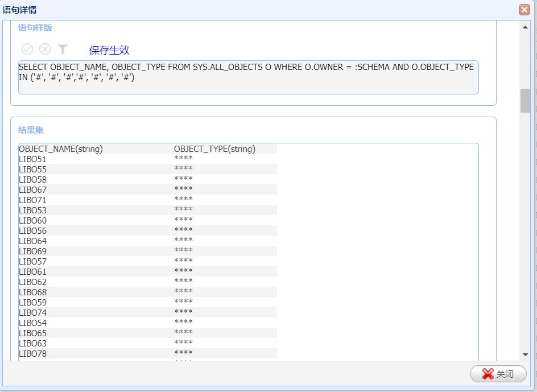537x392 pixels.
Task: Click the vertical scrollbar thumb
Action: click(525, 101)
